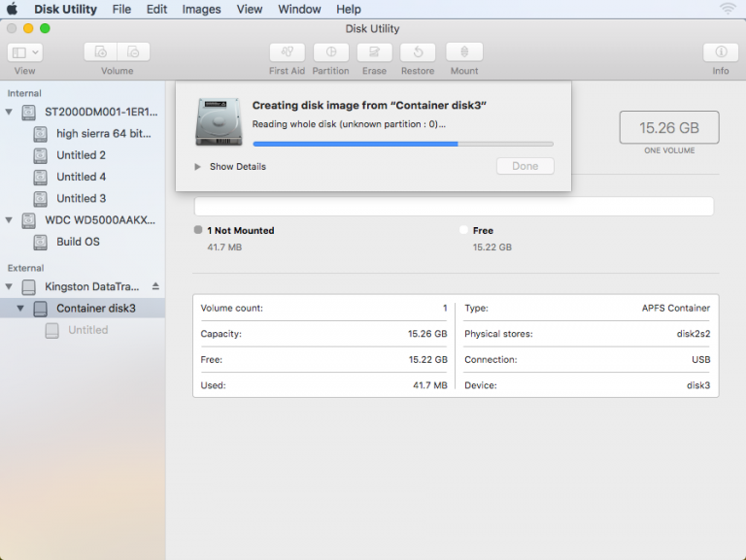
Task: Click the Capacity '15.26 GB' table value
Action: 427,334
